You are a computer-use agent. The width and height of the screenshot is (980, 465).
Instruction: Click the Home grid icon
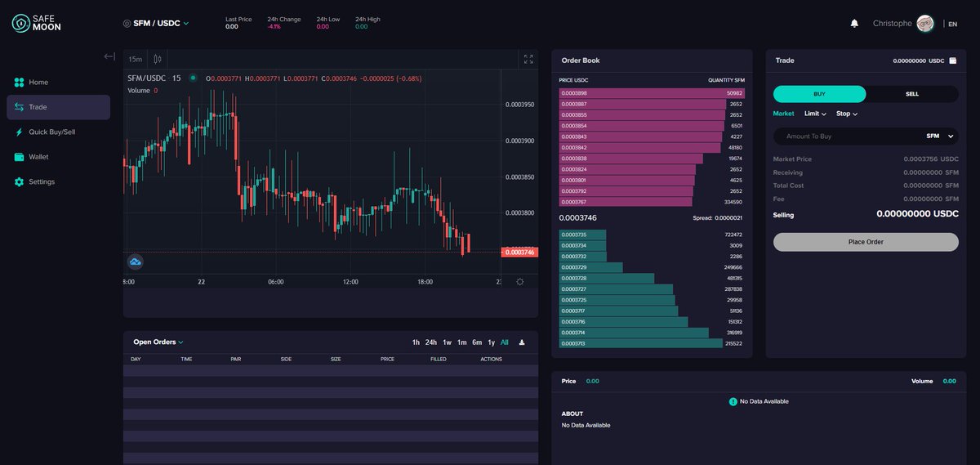click(x=19, y=83)
